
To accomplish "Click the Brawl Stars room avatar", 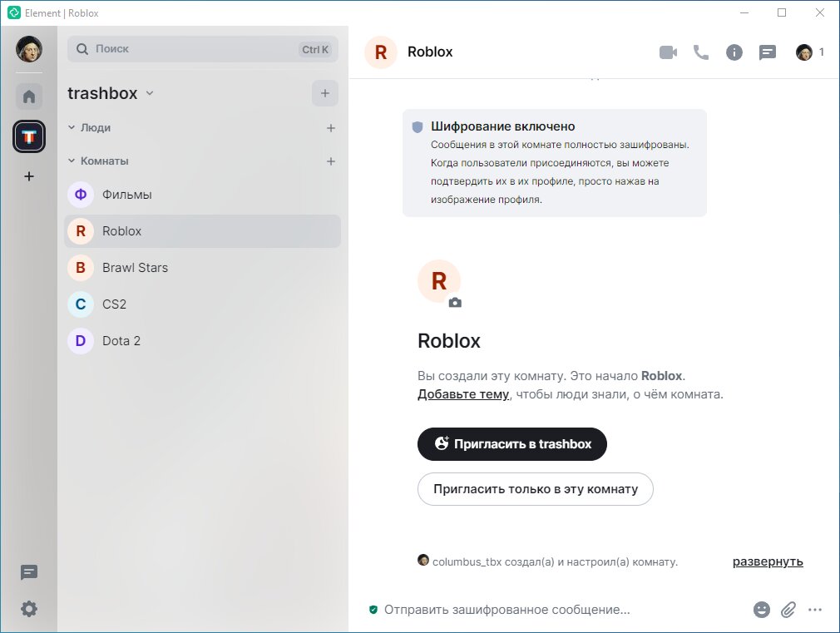I will click(81, 268).
